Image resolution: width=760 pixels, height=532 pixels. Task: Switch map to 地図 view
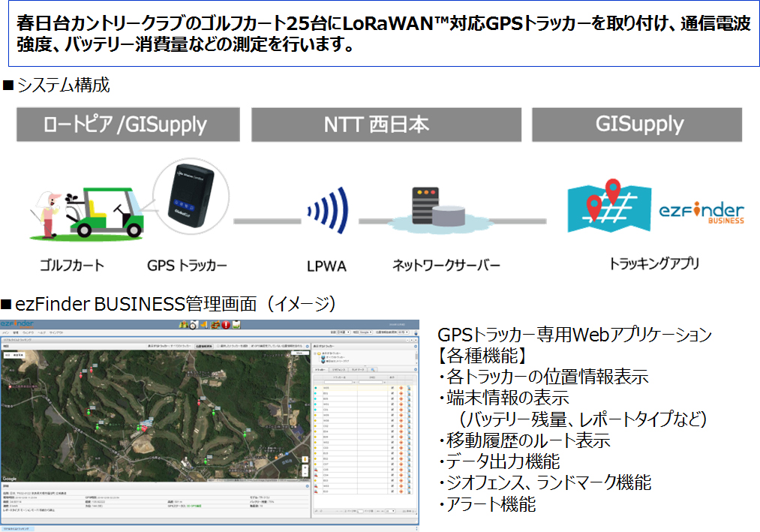pyautogui.click(x=8, y=356)
